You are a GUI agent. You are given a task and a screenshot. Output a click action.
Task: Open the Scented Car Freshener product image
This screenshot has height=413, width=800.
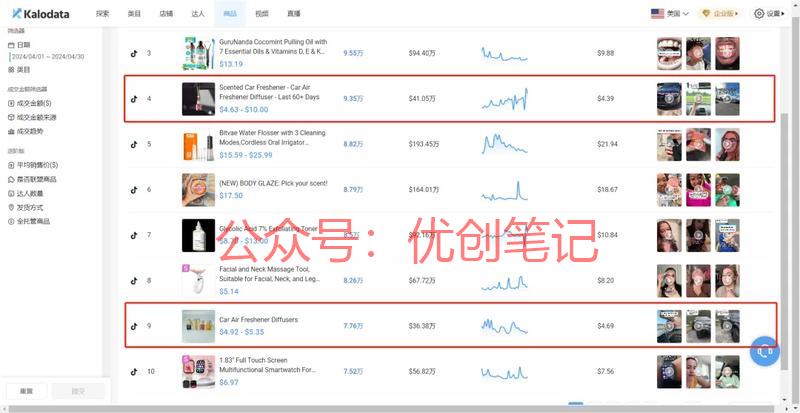[198, 99]
